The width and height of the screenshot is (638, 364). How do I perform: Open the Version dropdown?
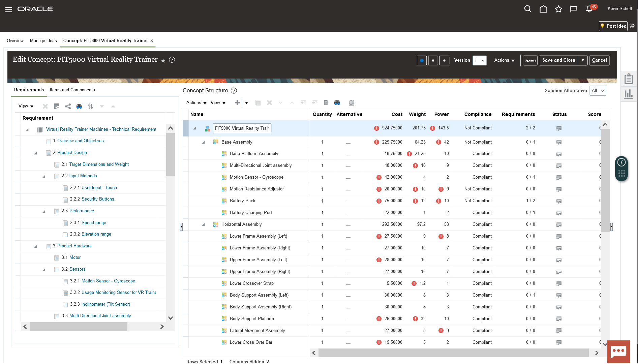click(479, 61)
